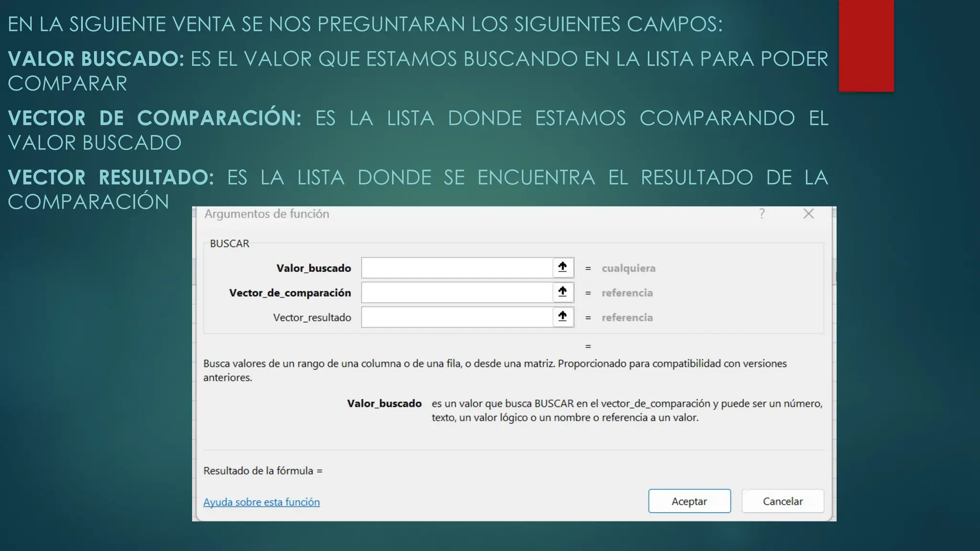Click the 'VALOR BUSCADO:' slide heading
980x551 pixels.
(96, 59)
